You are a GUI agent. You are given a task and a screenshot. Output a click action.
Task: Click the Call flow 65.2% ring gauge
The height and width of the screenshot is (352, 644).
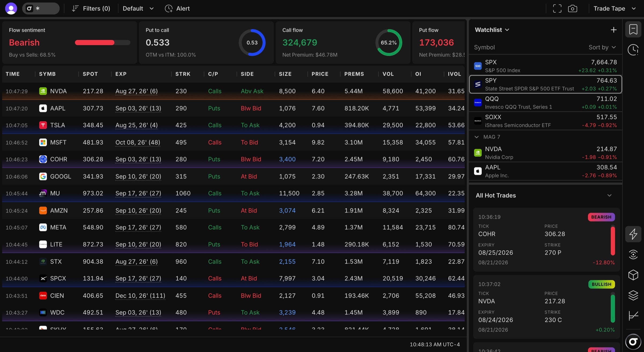point(389,42)
